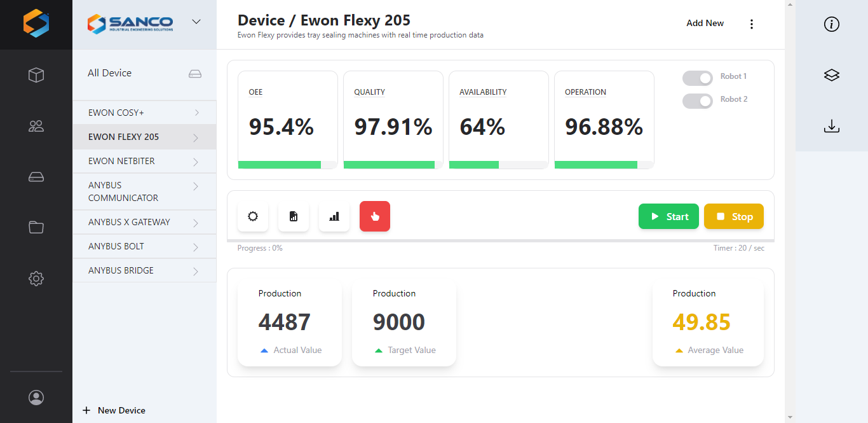Click the Quality progress bar
Screen dimensions: 868x423
tap(393, 165)
